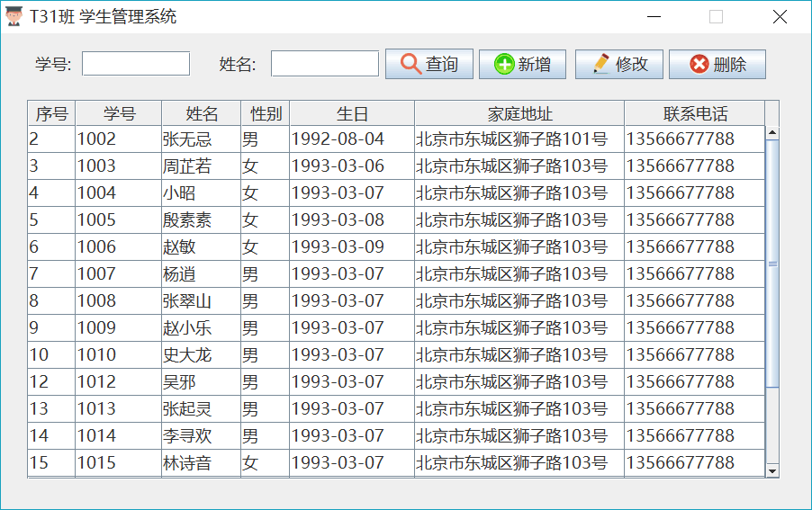Click the 学号 column header
Screen dimensions: 812x510
tap(119, 113)
